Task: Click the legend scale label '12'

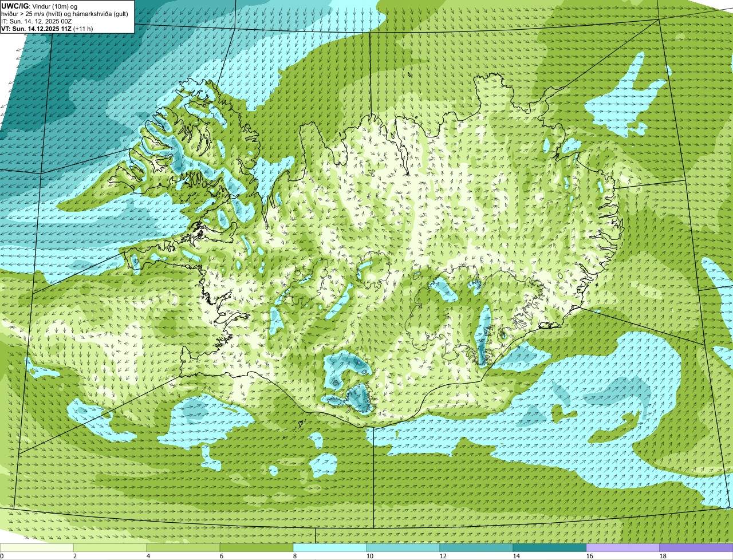Action: 443,556
